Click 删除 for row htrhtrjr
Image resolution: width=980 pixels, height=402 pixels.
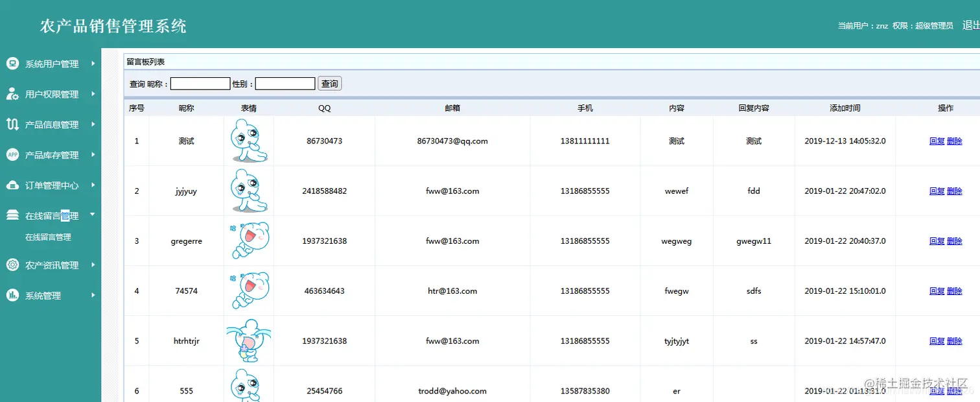[955, 341]
